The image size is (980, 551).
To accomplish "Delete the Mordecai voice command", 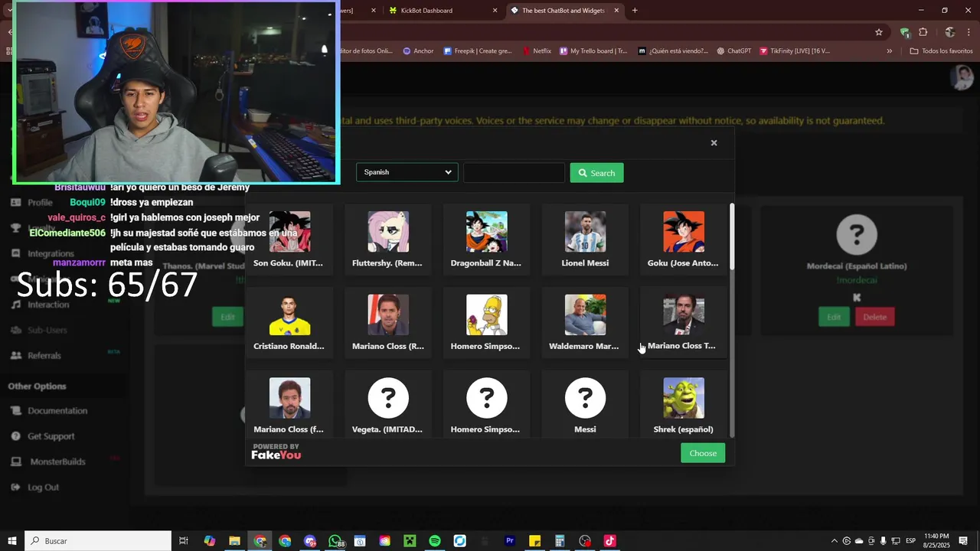I will tap(874, 317).
